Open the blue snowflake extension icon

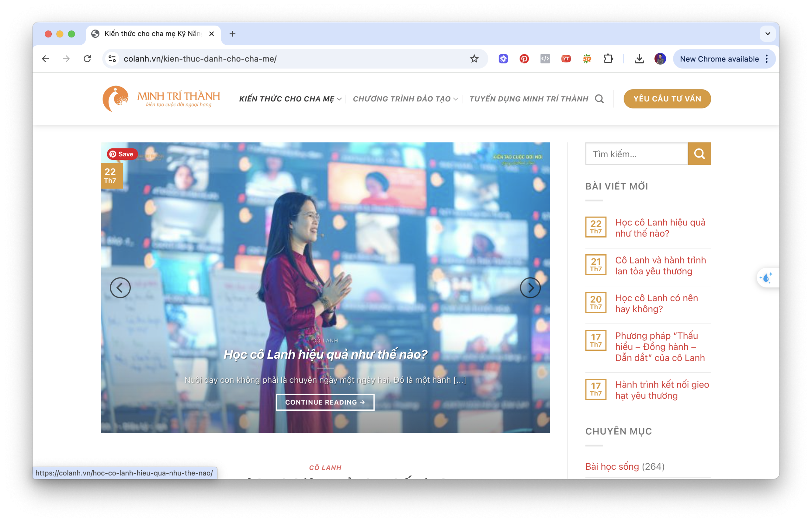(503, 59)
